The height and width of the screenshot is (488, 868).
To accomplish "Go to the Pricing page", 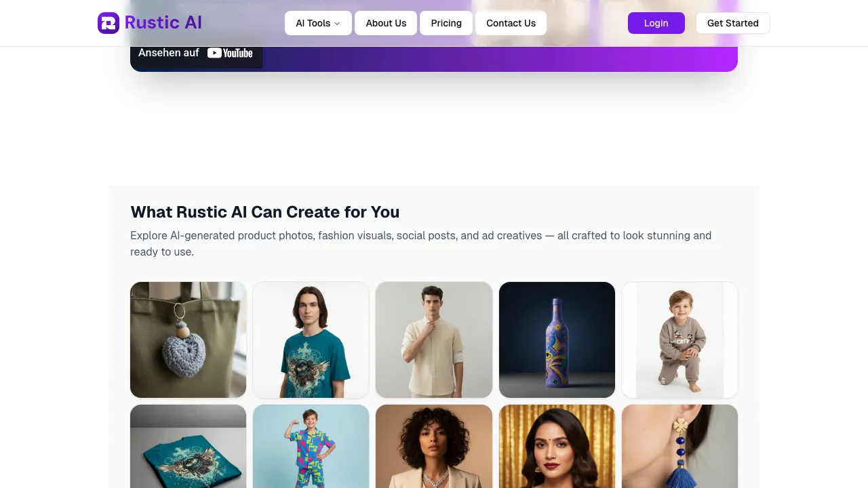I will click(x=446, y=23).
